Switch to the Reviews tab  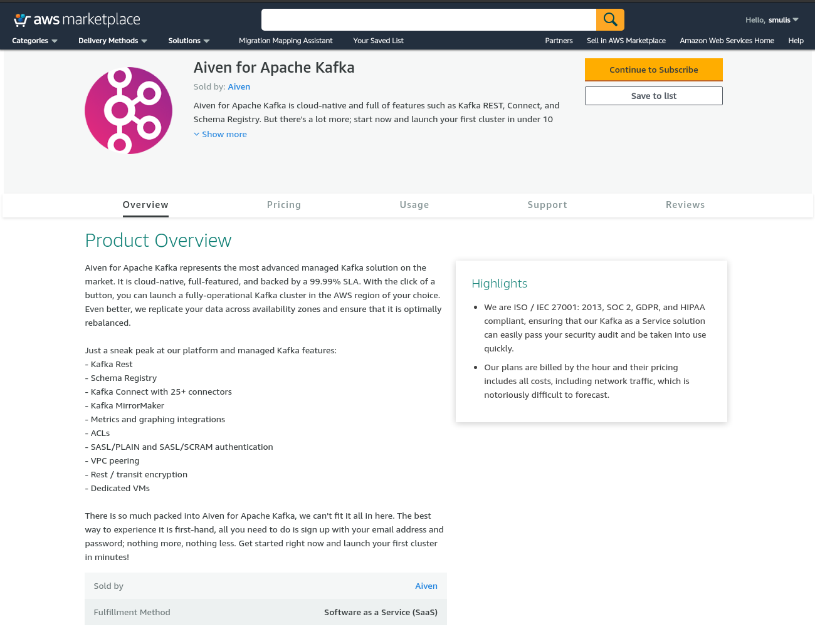click(685, 205)
